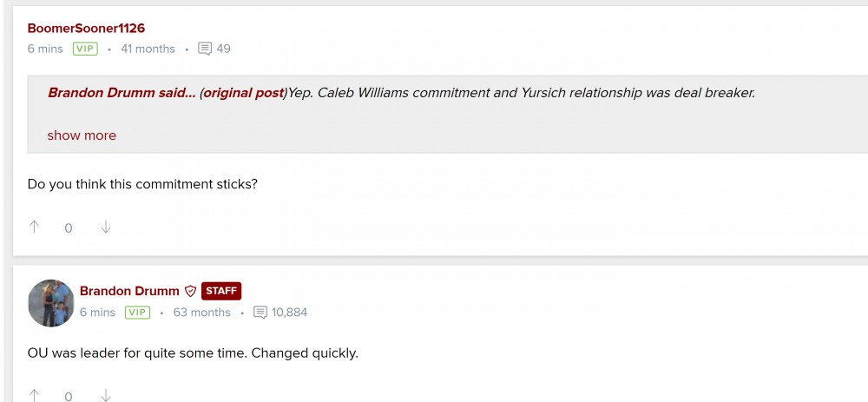The image size is (868, 402).
Task: Upvote BoomerSooner1126's post
Action: pos(35,227)
